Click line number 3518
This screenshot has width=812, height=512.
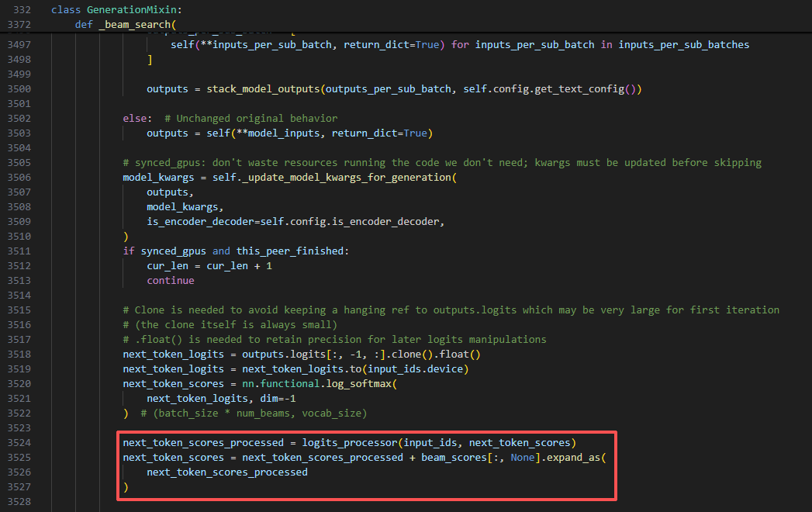(x=19, y=355)
